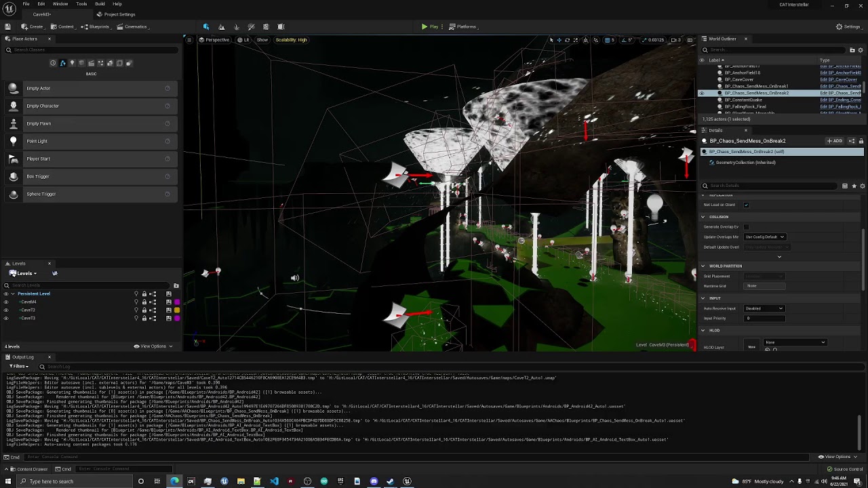This screenshot has height=488, width=868.
Task: Click the Details favorites star icon
Action: point(854,186)
